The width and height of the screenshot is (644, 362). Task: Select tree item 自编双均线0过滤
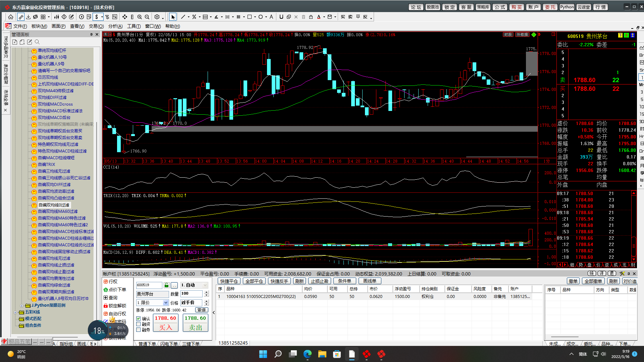pyautogui.click(x=54, y=205)
